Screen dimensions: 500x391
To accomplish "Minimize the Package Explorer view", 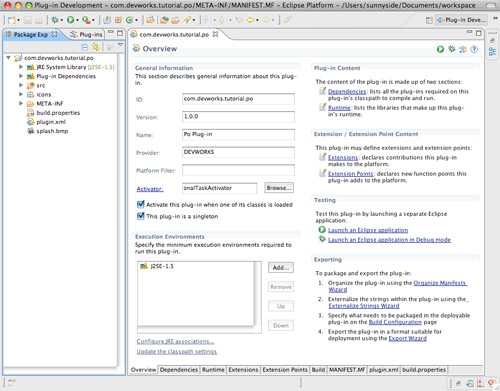I will click(x=111, y=32).
